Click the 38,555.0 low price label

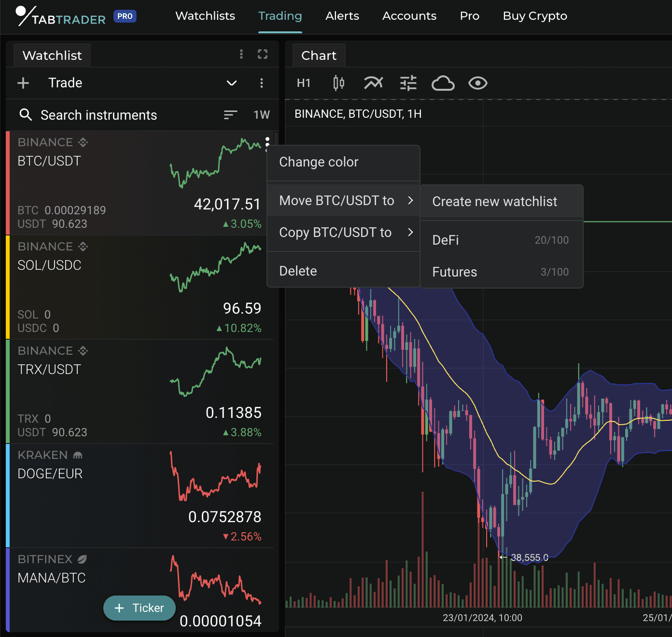(x=529, y=557)
